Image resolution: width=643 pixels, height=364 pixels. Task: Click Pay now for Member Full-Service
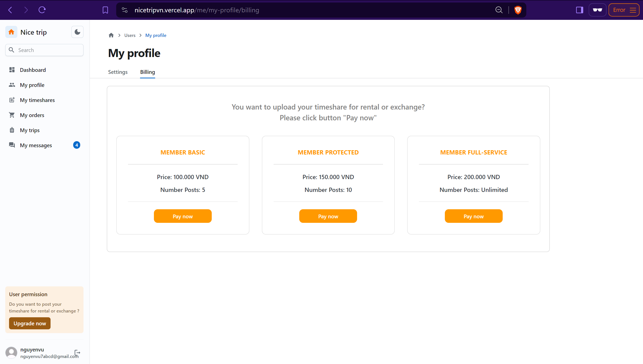coord(474,216)
